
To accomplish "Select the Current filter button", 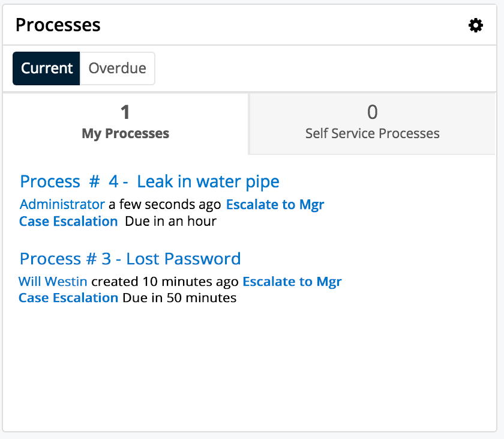I will (x=46, y=68).
